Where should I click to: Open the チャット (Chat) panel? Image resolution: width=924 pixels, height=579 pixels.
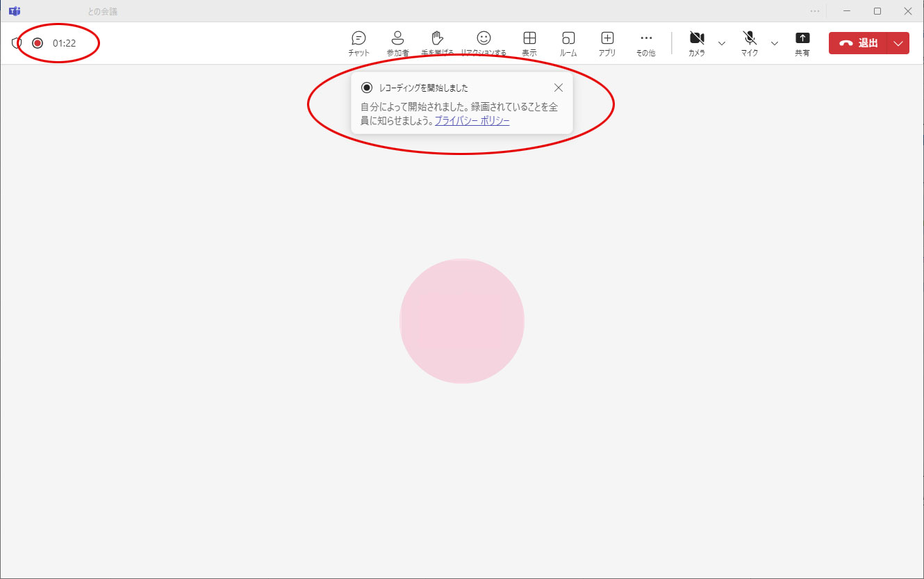(x=358, y=42)
